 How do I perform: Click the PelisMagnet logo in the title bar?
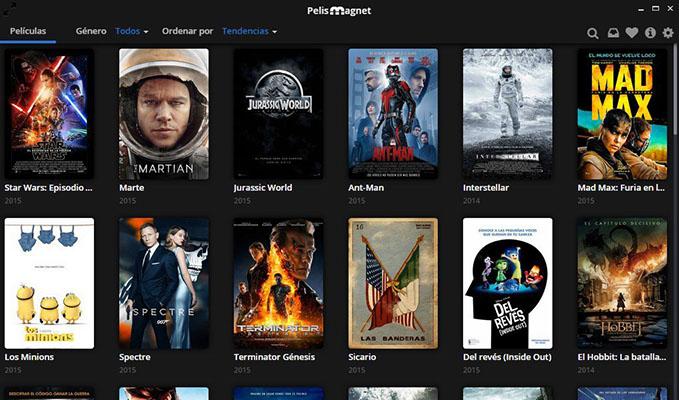point(339,10)
